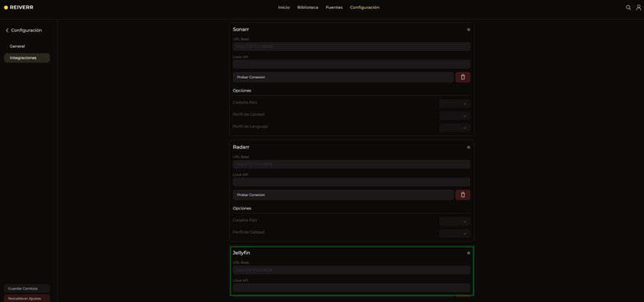The image size is (644, 302).
Task: Delete the Radarr integration with trash icon
Action: [462, 195]
